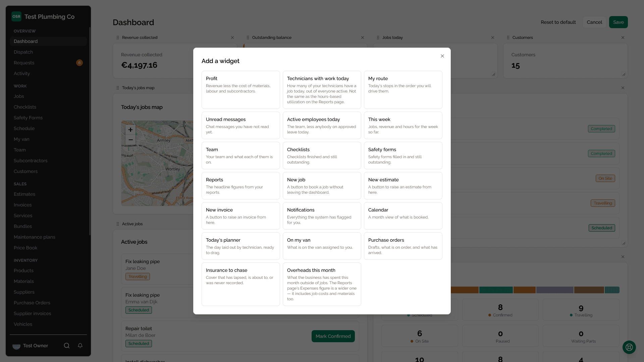Click the OSR company logo
Image resolution: width=644 pixels, height=362 pixels.
(x=16, y=16)
